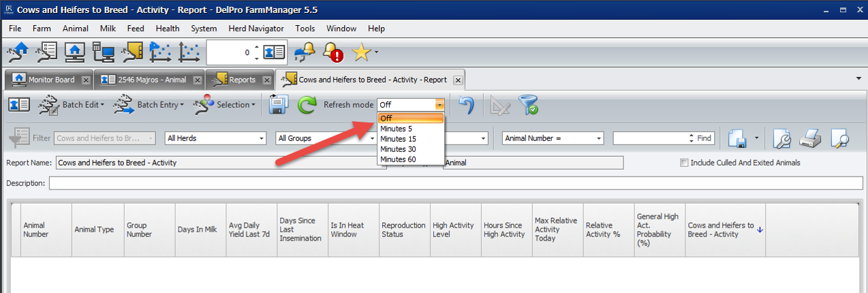Image resolution: width=868 pixels, height=293 pixels.
Task: Click the printer icon
Action: coord(810,138)
